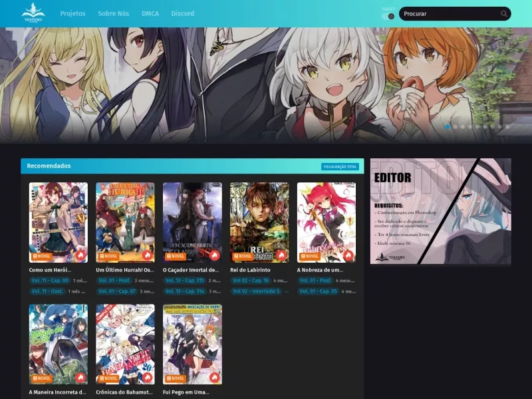Click the search magnifier icon
The image size is (532, 399).
pyautogui.click(x=504, y=13)
